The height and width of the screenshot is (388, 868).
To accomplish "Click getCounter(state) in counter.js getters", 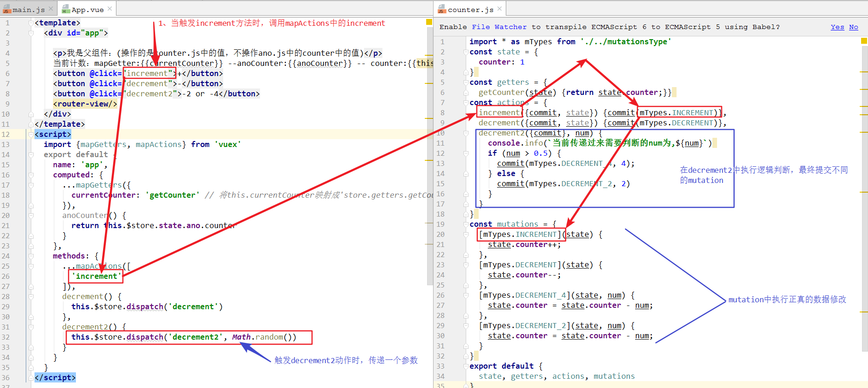I will [x=518, y=92].
